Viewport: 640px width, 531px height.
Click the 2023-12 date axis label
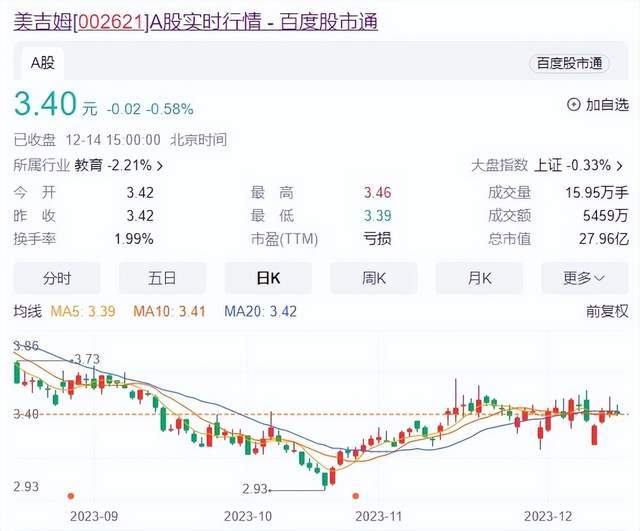tap(548, 516)
